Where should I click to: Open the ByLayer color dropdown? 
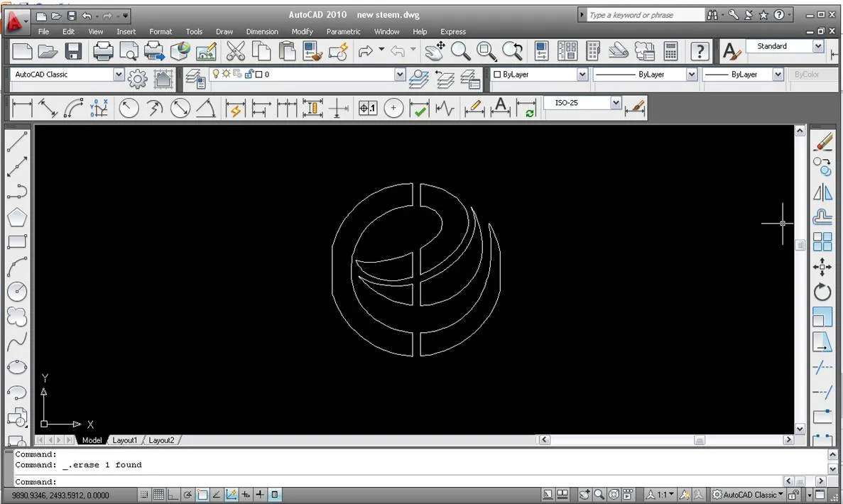point(582,74)
